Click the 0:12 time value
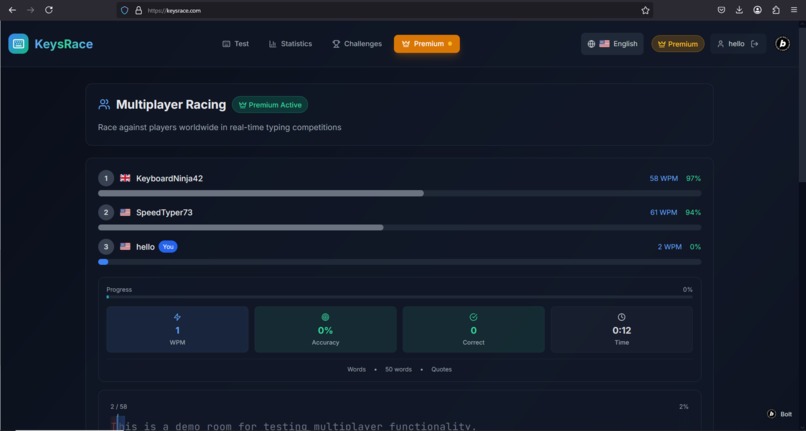Screen dimensions: 806x431 point(621,330)
